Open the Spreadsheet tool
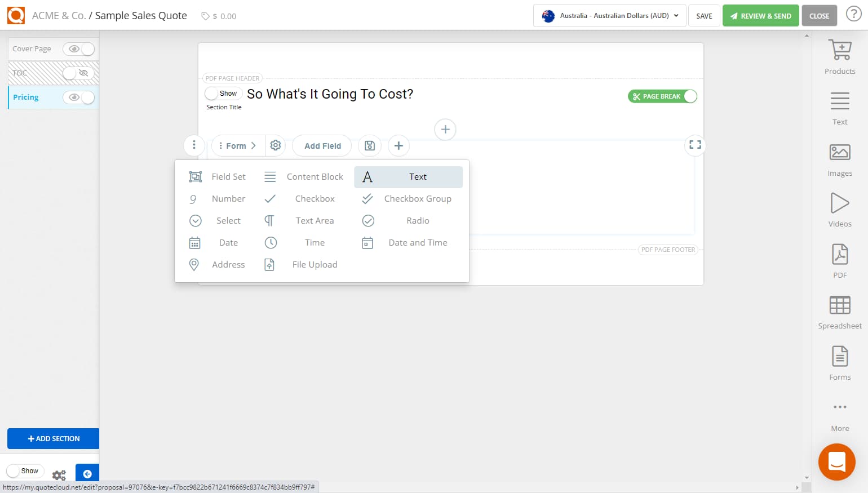 (839, 310)
